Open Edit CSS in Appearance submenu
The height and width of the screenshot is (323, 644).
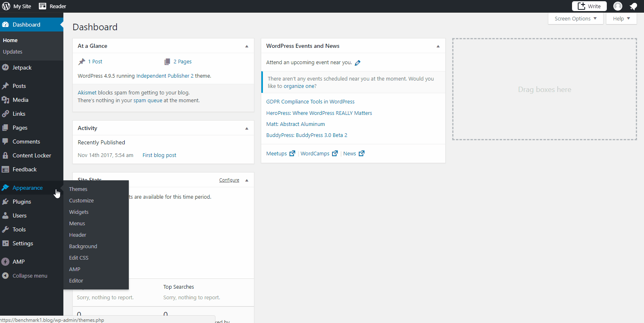click(79, 258)
